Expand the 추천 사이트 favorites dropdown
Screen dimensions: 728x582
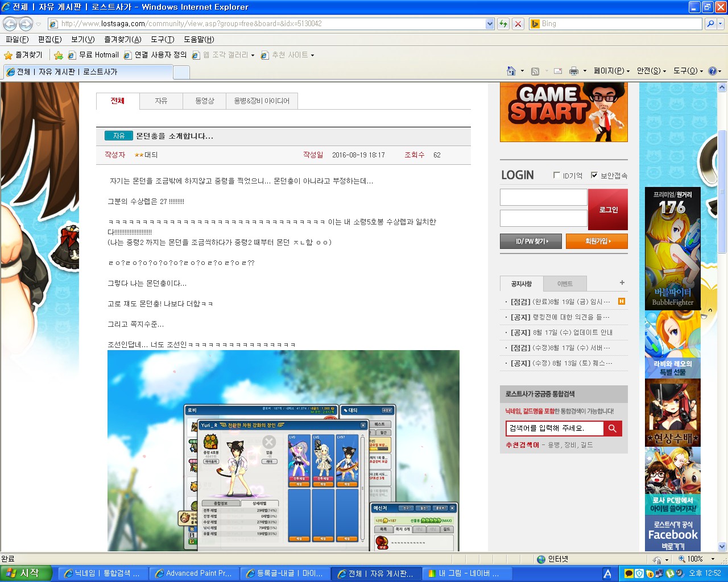click(312, 55)
